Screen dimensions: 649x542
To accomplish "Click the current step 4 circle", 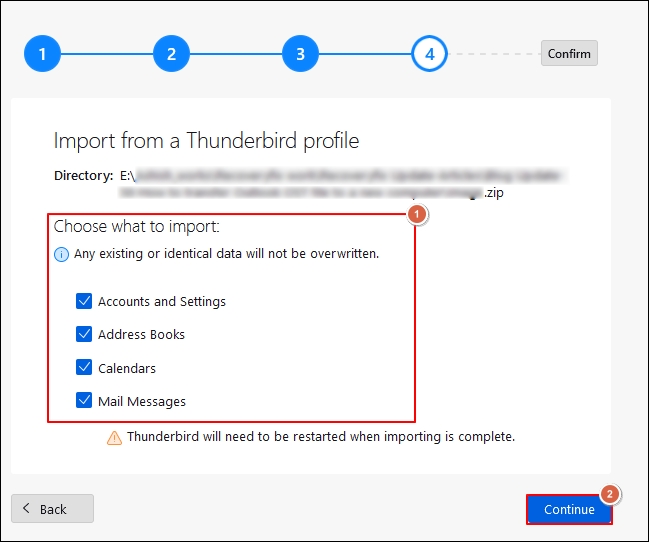I will 429,53.
